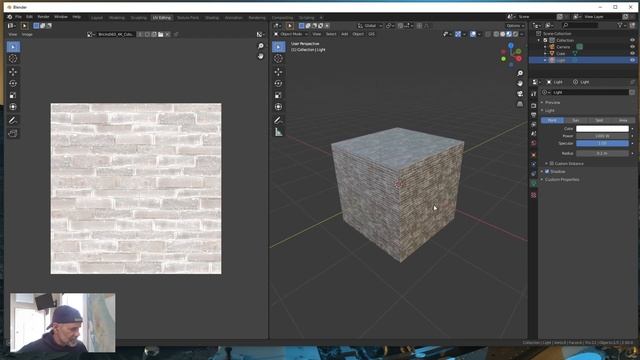Open the Object Data light properties tab
640x360 pixels.
pyautogui.click(x=533, y=183)
